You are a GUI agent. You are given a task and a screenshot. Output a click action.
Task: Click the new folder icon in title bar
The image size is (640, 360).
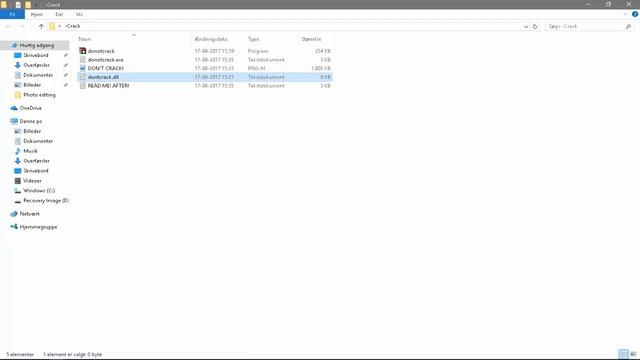click(x=28, y=4)
